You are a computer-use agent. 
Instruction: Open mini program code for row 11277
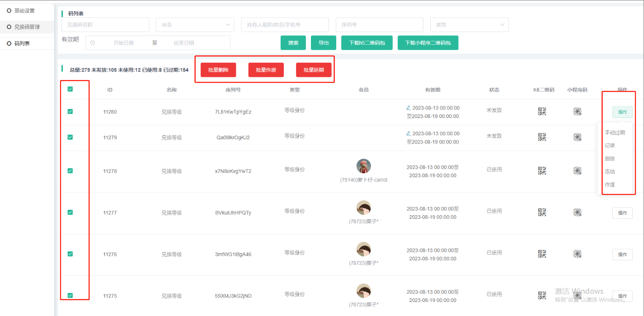tap(577, 212)
